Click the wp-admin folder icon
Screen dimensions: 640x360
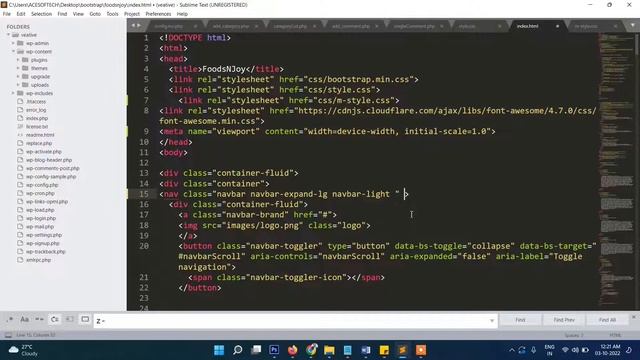click(20, 43)
